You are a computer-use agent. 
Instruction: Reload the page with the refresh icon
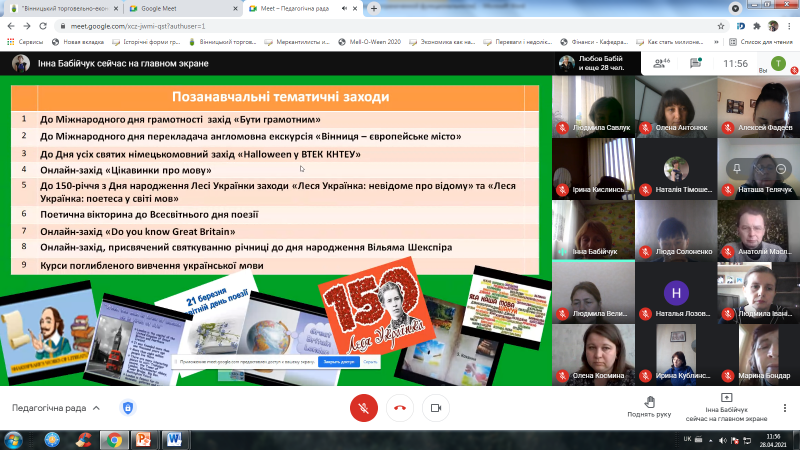pyautogui.click(x=43, y=26)
